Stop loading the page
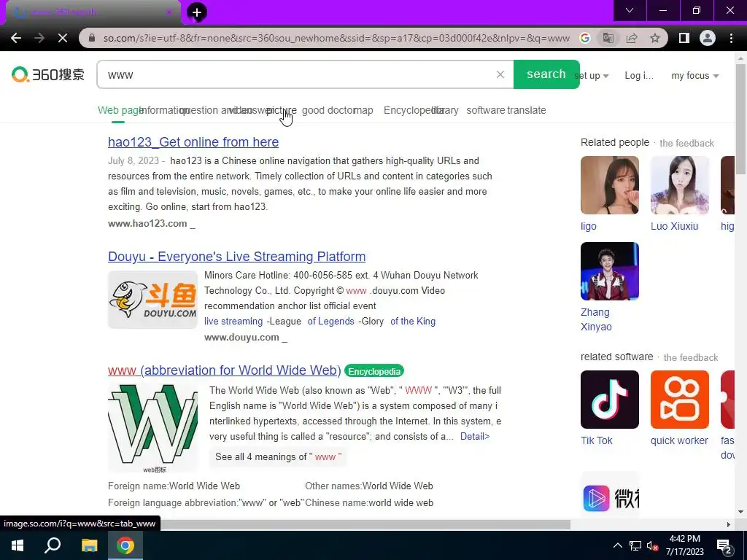 63,38
